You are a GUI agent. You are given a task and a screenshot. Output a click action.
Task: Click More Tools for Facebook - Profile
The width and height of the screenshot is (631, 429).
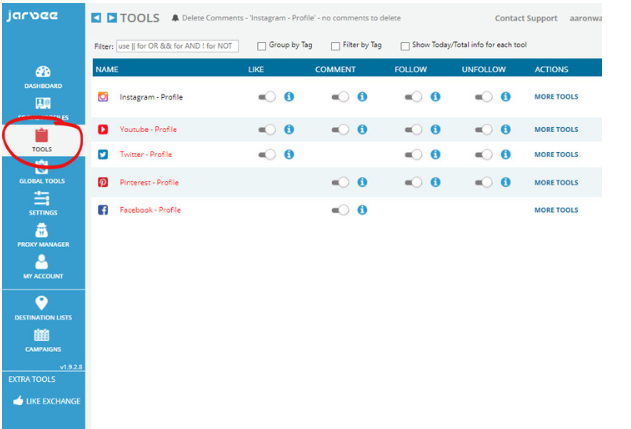556,210
